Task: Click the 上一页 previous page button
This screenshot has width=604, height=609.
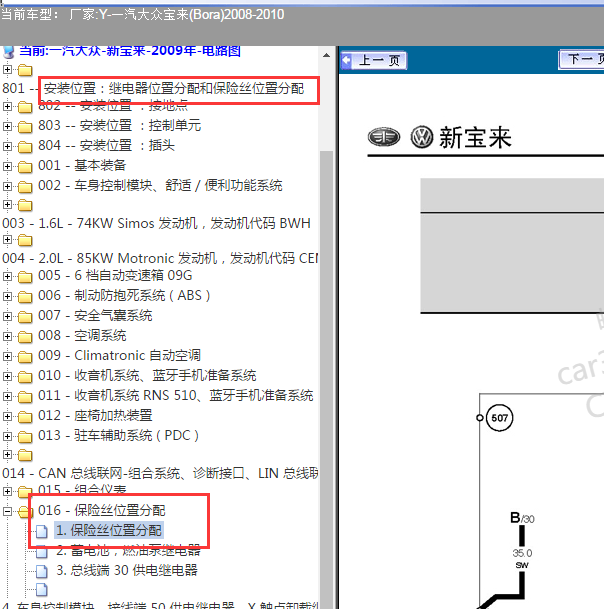Action: 373,61
